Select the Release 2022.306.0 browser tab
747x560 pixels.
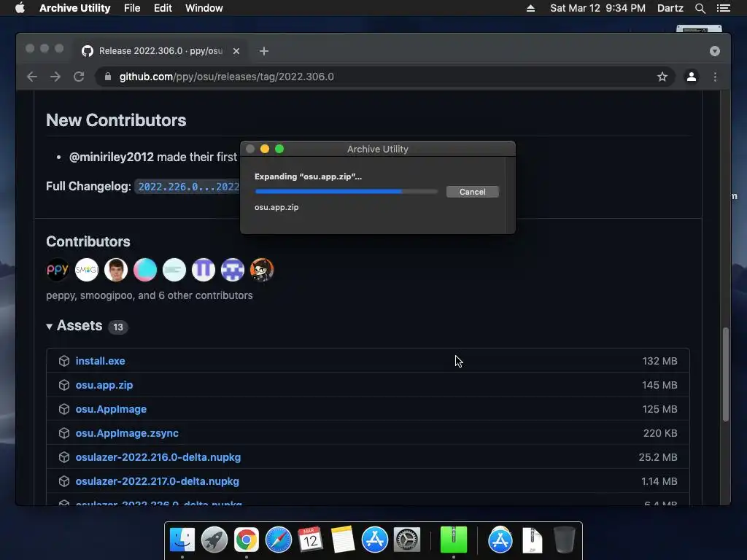[x=160, y=51]
